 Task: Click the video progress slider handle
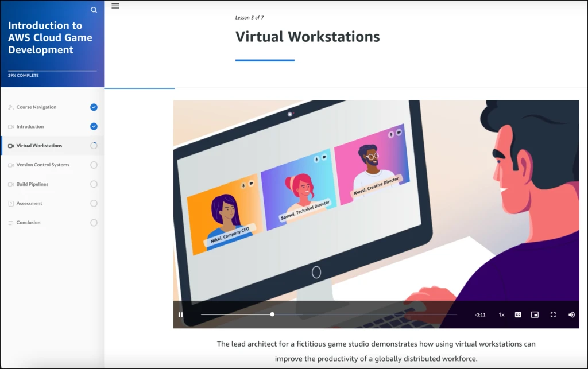tap(272, 314)
